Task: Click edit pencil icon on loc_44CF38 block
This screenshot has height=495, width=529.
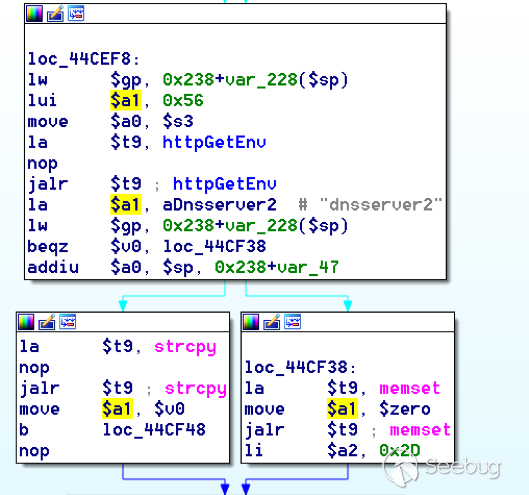Action: [272, 322]
